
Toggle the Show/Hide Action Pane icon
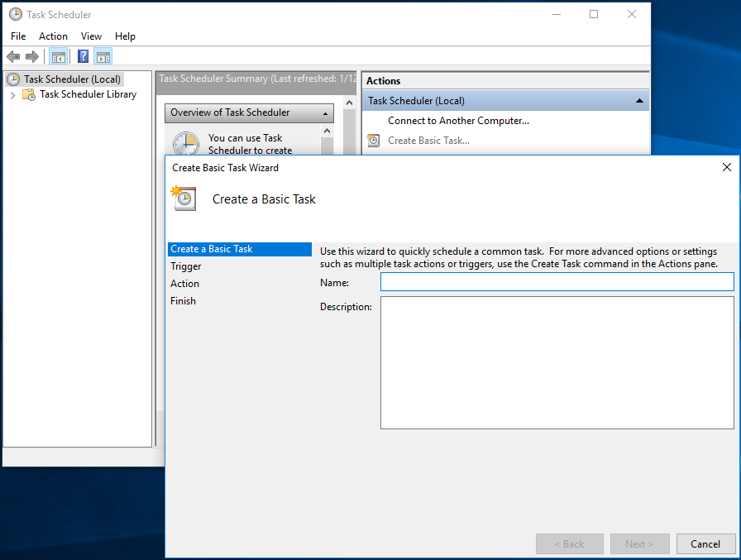coord(103,56)
